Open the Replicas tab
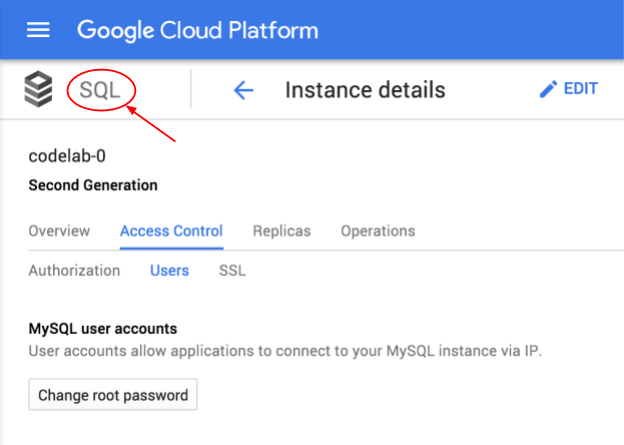 click(x=282, y=231)
